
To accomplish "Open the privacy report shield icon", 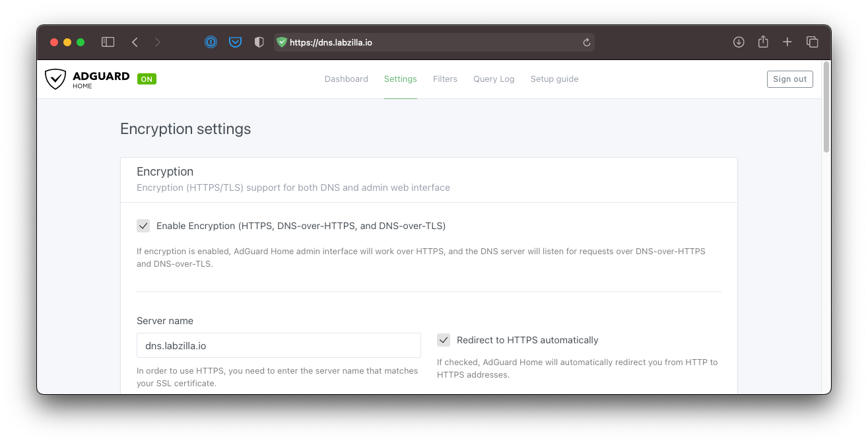I will point(259,42).
